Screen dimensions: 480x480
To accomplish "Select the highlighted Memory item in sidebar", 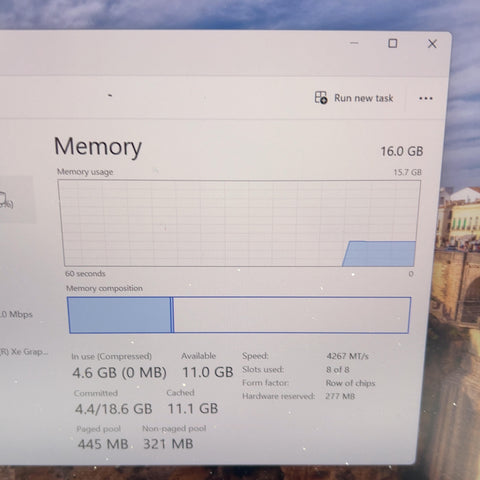I will point(17,199).
